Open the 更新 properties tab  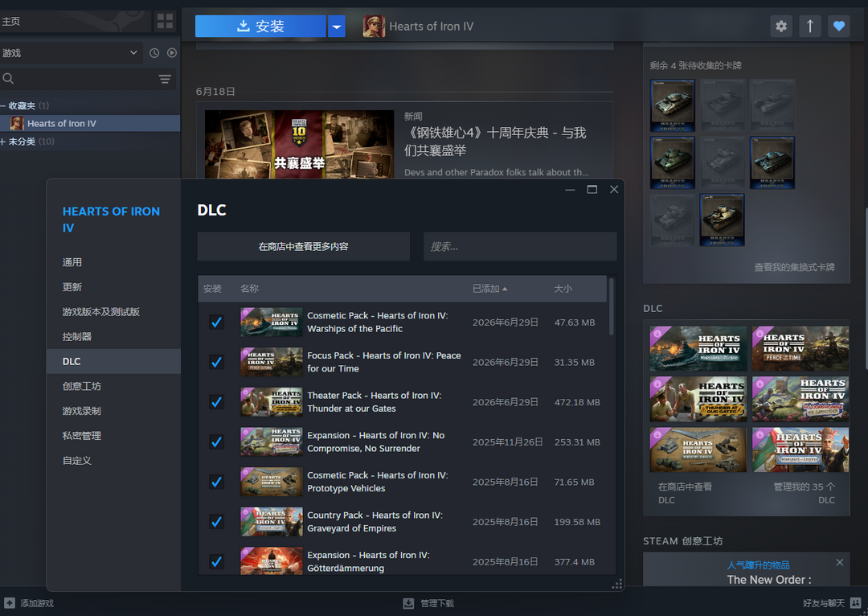[113, 287]
